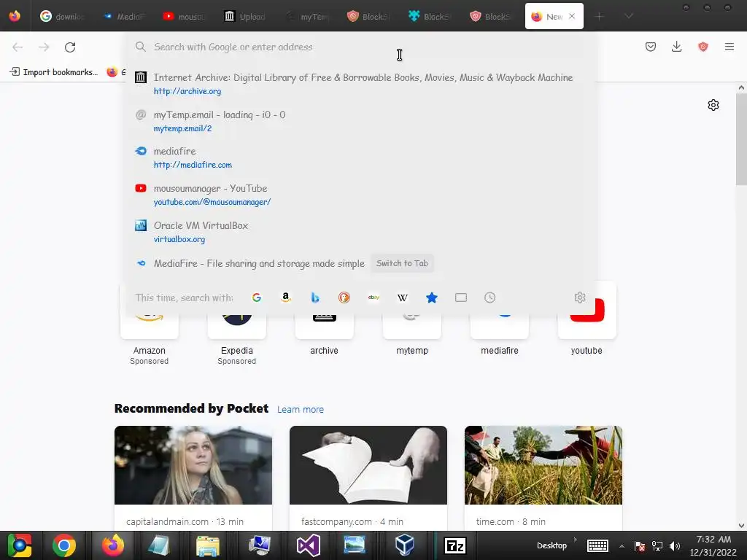
Task: Search this time with eBay icon
Action: [373, 297]
